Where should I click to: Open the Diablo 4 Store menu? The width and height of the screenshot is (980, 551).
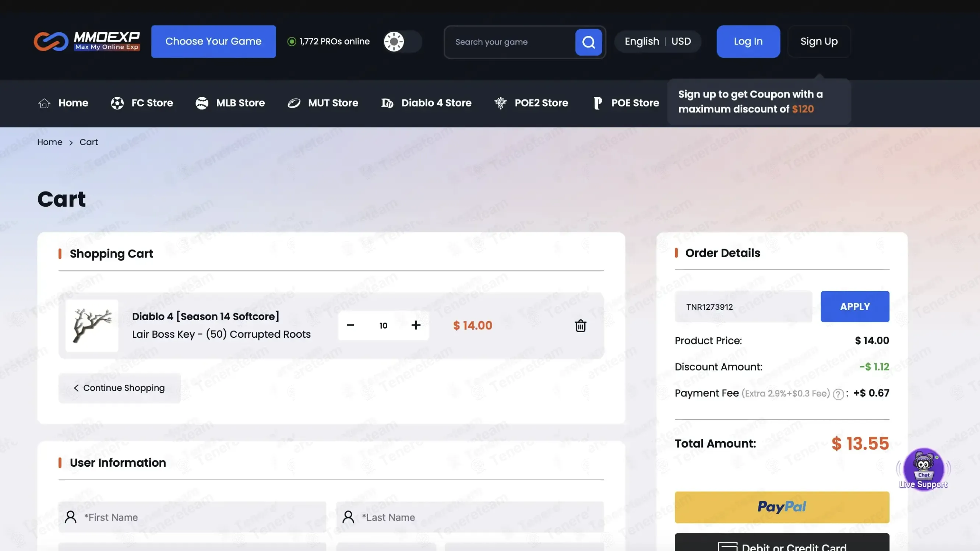coord(426,103)
